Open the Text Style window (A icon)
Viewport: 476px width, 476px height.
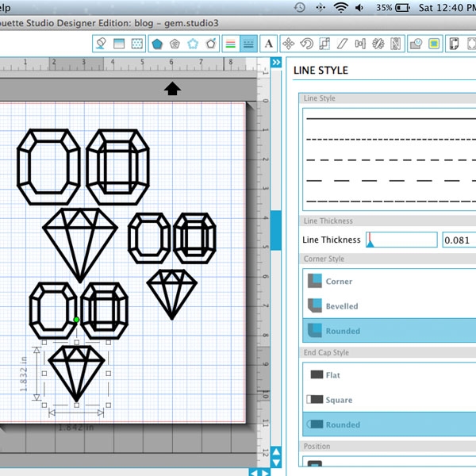click(x=268, y=44)
